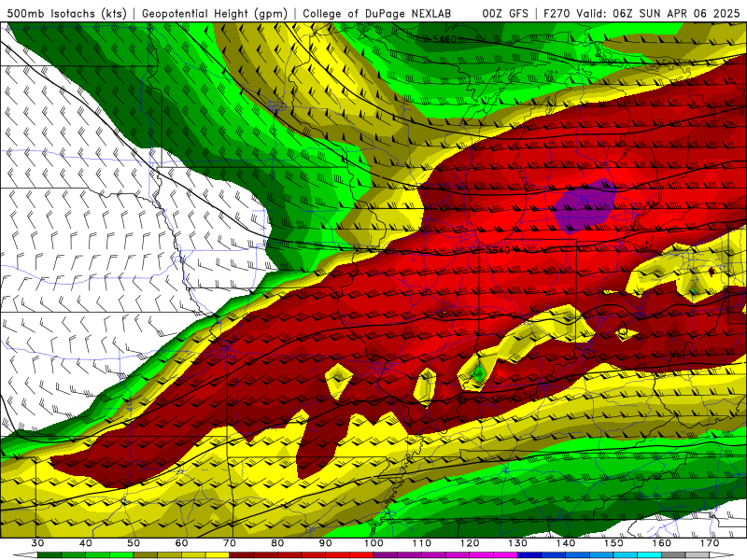Viewport: 747px width, 560px height.
Task: Click the bright green 45-50 kt legend swatch
Action: click(121, 555)
